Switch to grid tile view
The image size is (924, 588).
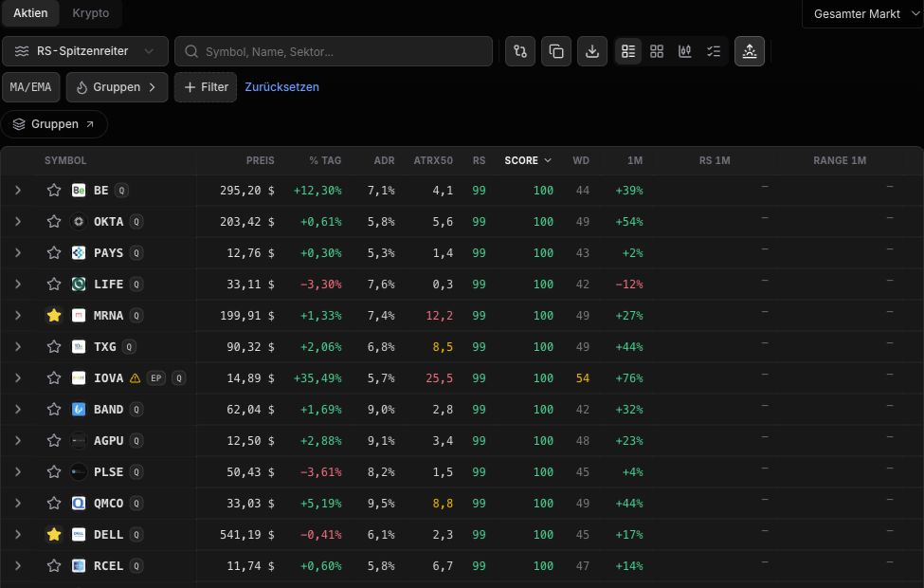657,51
